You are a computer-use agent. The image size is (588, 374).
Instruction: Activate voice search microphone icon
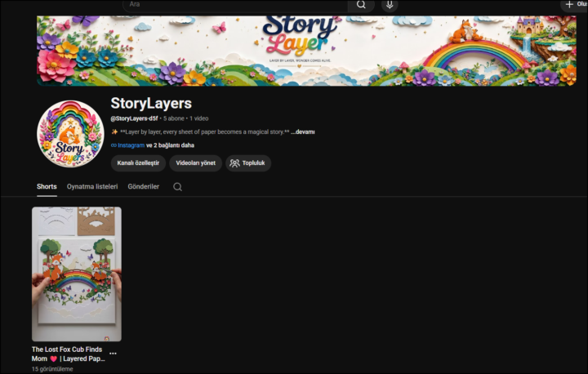[390, 5]
